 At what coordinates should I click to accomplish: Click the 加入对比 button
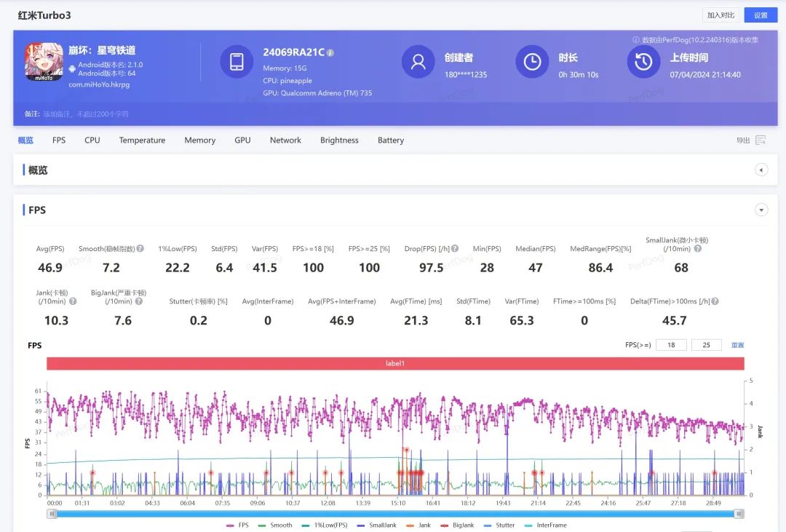[720, 15]
